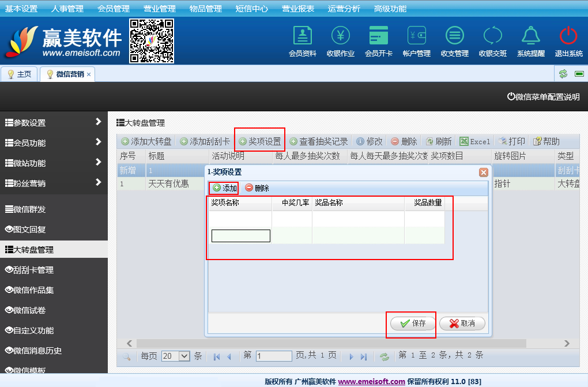Click the 退出系统 power icon
The width and height of the screenshot is (588, 387).
pyautogui.click(x=568, y=36)
